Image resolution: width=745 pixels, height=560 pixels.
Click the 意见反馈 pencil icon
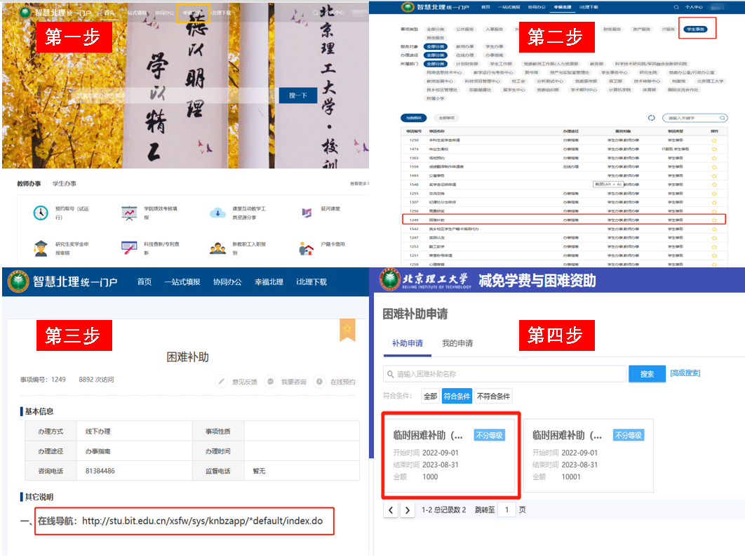[x=221, y=381]
